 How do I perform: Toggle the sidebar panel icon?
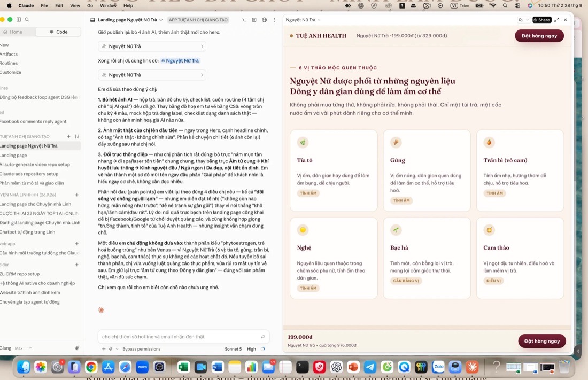[x=18, y=19]
